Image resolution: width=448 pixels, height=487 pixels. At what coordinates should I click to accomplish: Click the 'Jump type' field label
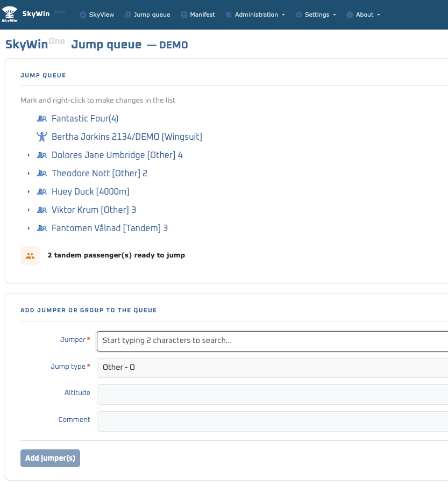point(68,367)
